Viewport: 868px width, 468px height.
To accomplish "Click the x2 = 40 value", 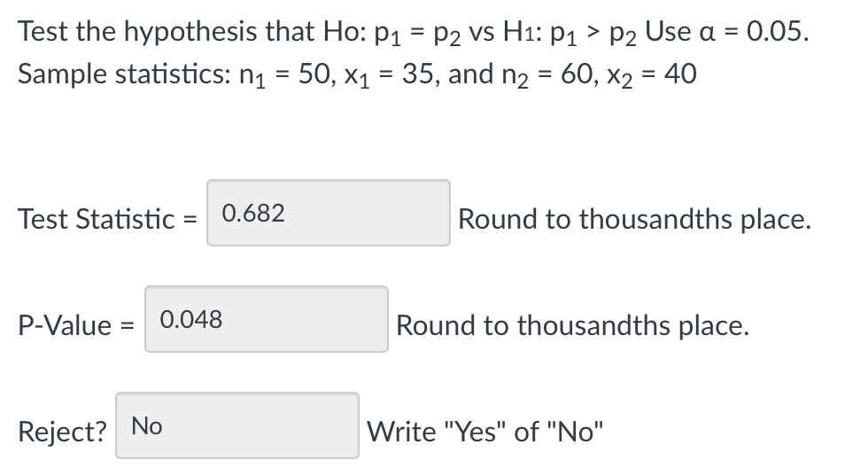I will (x=652, y=75).
